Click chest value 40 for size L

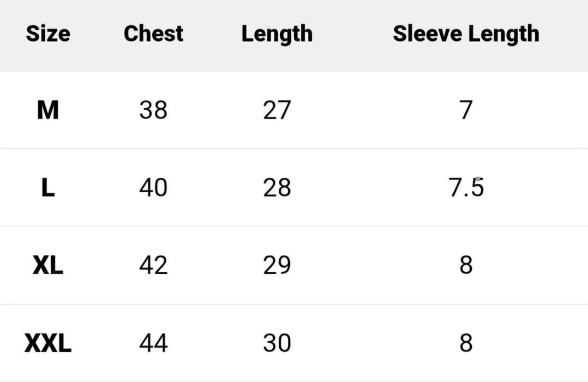(153, 188)
